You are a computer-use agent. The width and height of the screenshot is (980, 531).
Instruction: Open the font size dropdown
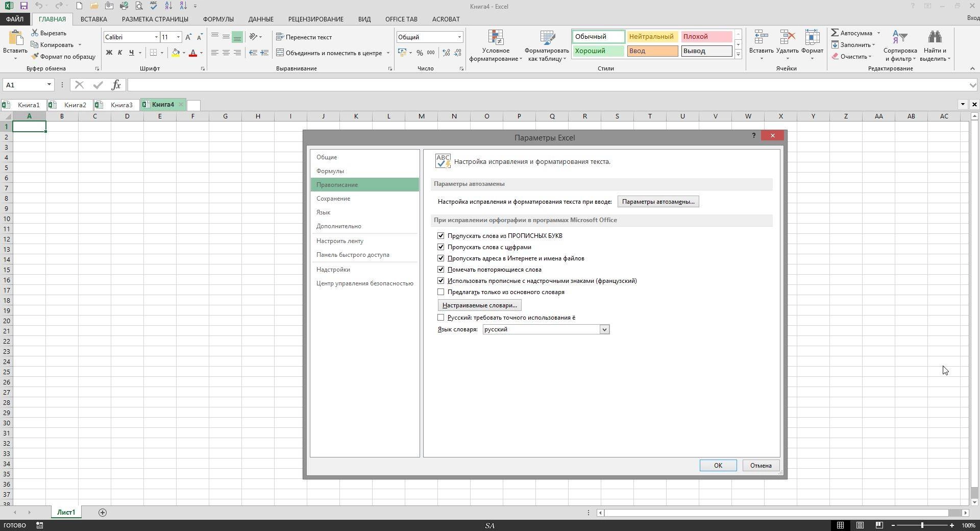coord(178,37)
